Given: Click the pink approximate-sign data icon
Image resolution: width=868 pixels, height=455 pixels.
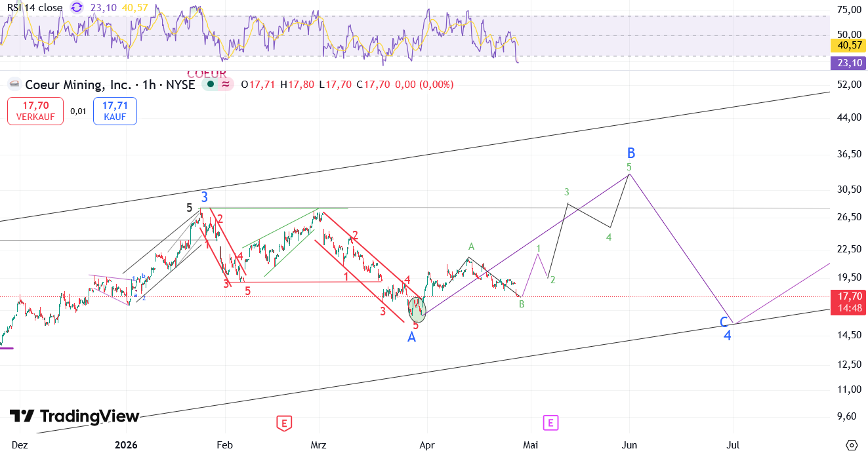Looking at the screenshot, I should point(225,85).
